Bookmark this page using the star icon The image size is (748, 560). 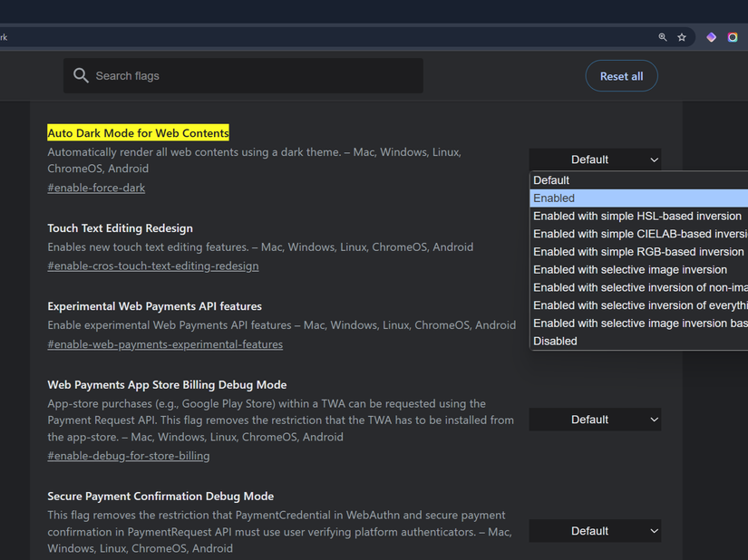tap(681, 37)
